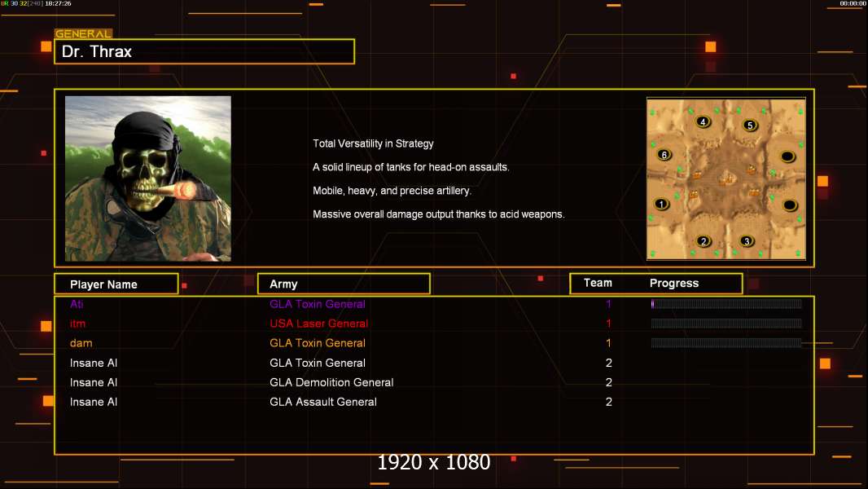Click the Progress column header

[674, 283]
